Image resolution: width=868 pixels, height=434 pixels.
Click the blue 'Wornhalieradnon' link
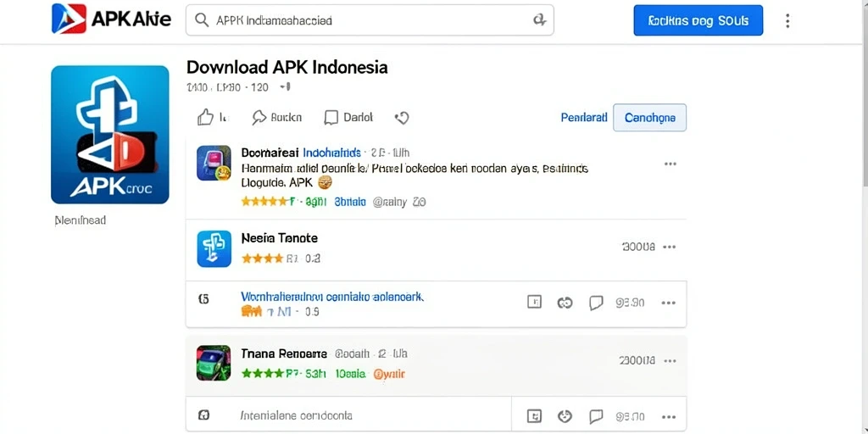tap(332, 297)
